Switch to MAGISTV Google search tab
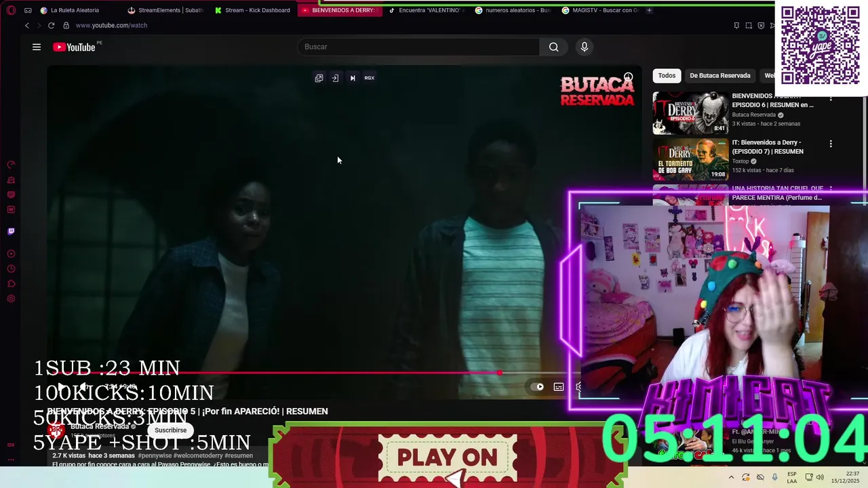Image resolution: width=868 pixels, height=488 pixels. click(600, 10)
